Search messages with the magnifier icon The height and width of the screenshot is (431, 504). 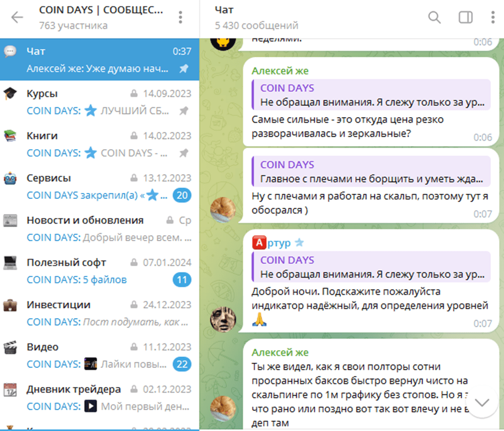click(x=434, y=18)
